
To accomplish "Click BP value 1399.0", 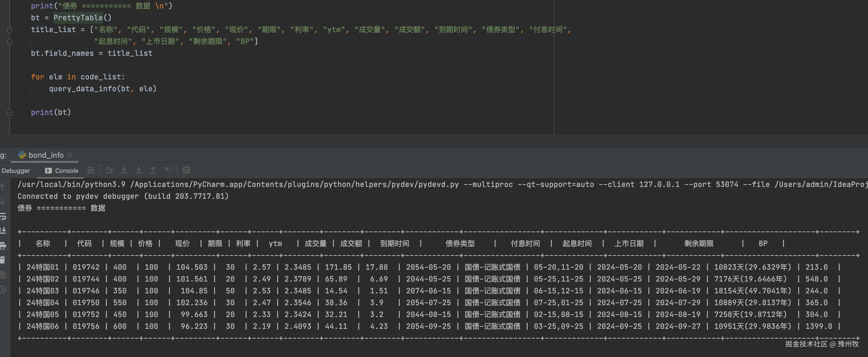I will click(818, 326).
